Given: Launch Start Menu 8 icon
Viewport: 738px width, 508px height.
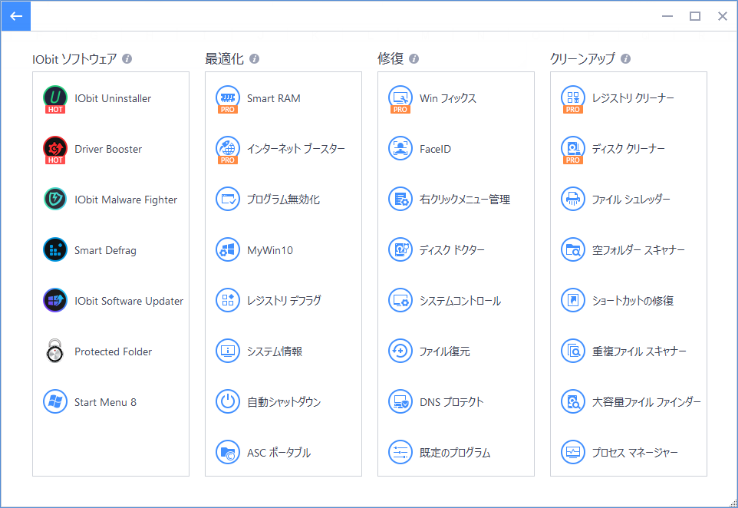Looking at the screenshot, I should click(55, 402).
